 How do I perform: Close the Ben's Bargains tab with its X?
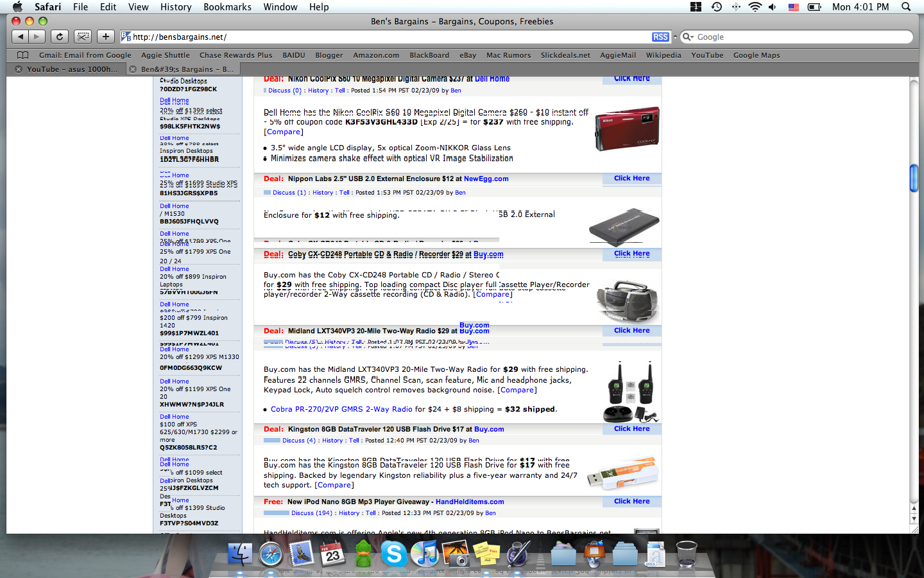133,69
